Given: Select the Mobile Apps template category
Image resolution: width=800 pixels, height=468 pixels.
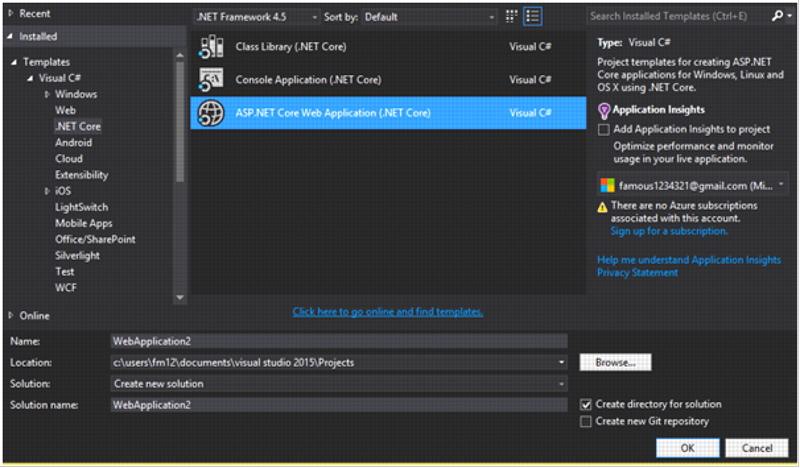Looking at the screenshot, I should click(84, 224).
